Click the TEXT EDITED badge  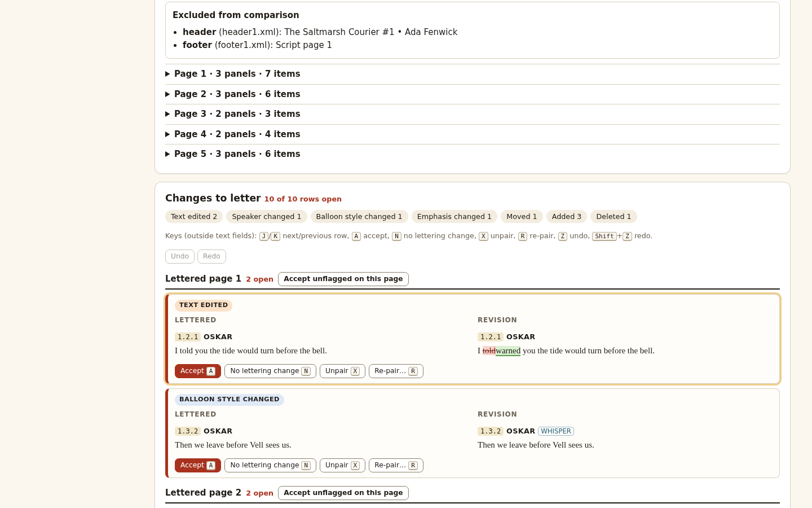pos(204,305)
